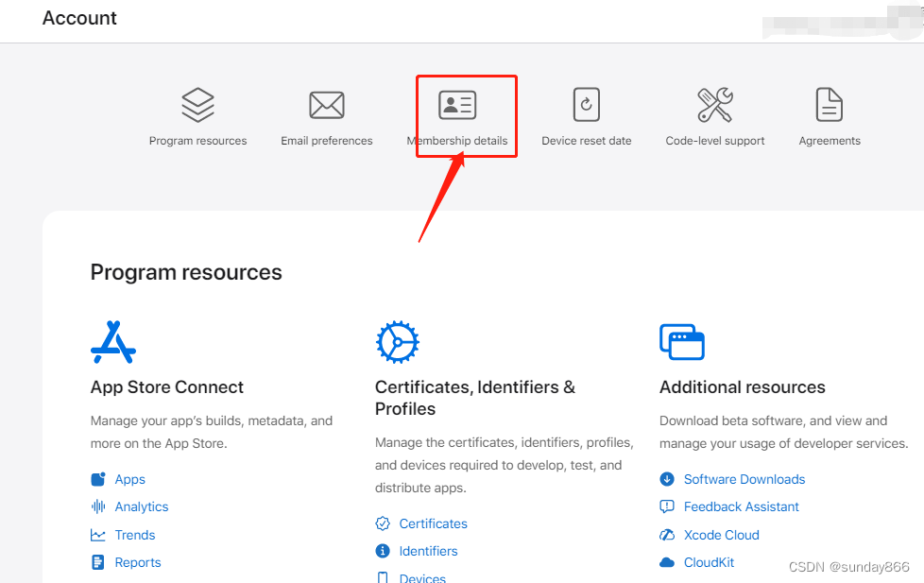Click the 'Manage your app's builds' description text

[x=212, y=432]
